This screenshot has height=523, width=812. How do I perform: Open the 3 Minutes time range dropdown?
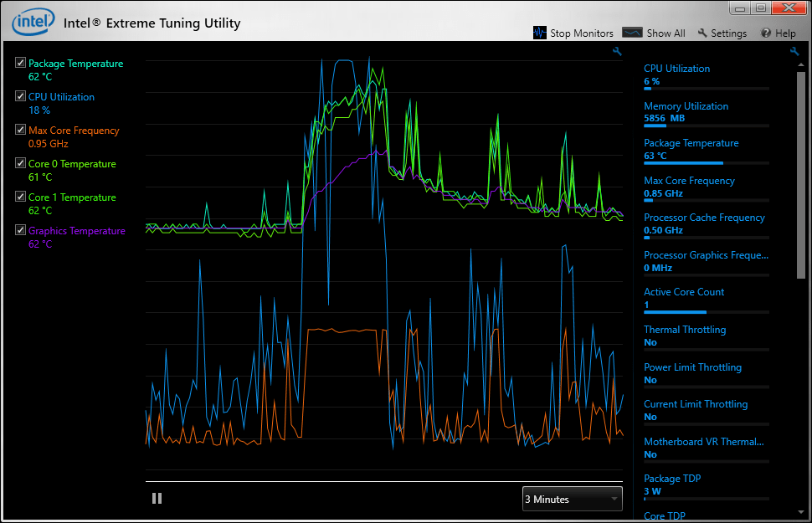click(x=572, y=499)
